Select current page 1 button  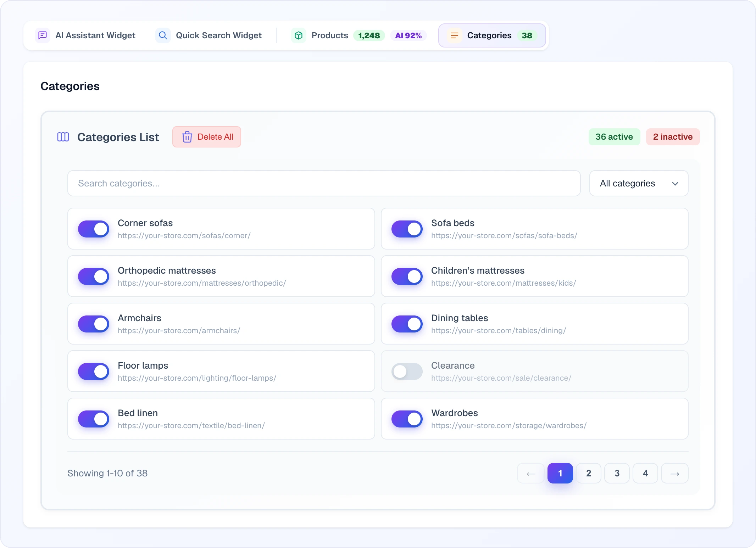tap(560, 473)
